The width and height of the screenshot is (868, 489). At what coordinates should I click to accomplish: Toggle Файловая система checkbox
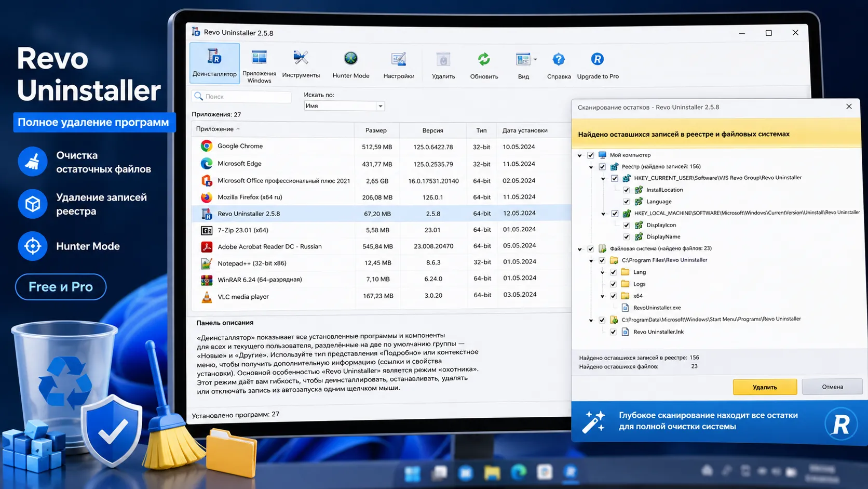[x=590, y=249]
